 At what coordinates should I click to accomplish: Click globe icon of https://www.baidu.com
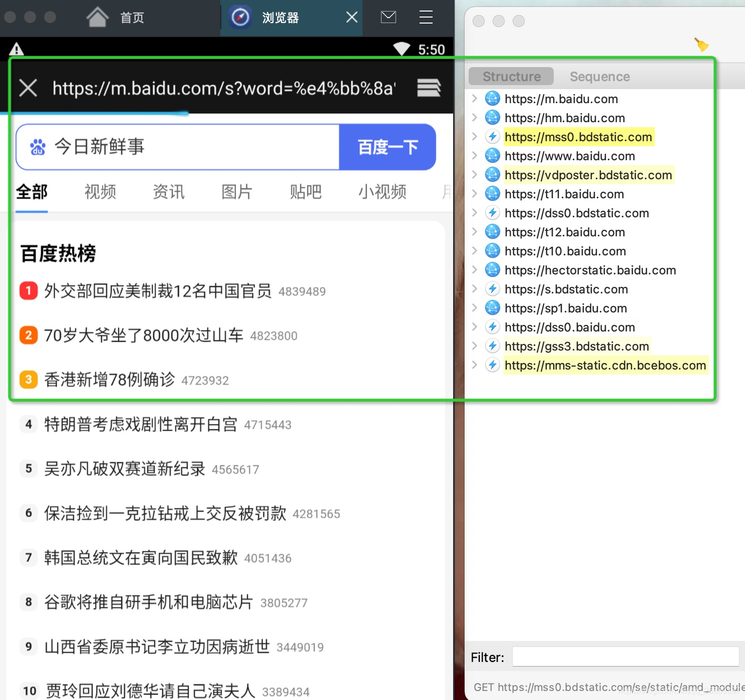point(493,156)
